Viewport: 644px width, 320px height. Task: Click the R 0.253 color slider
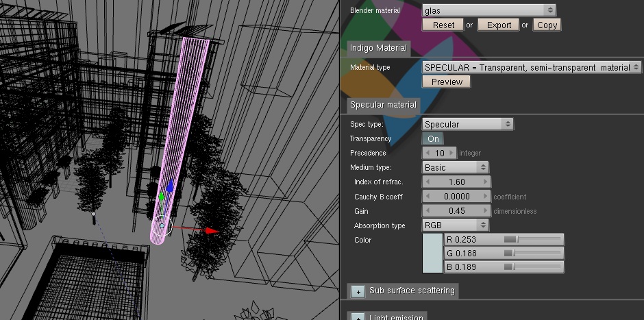pyautogui.click(x=504, y=240)
